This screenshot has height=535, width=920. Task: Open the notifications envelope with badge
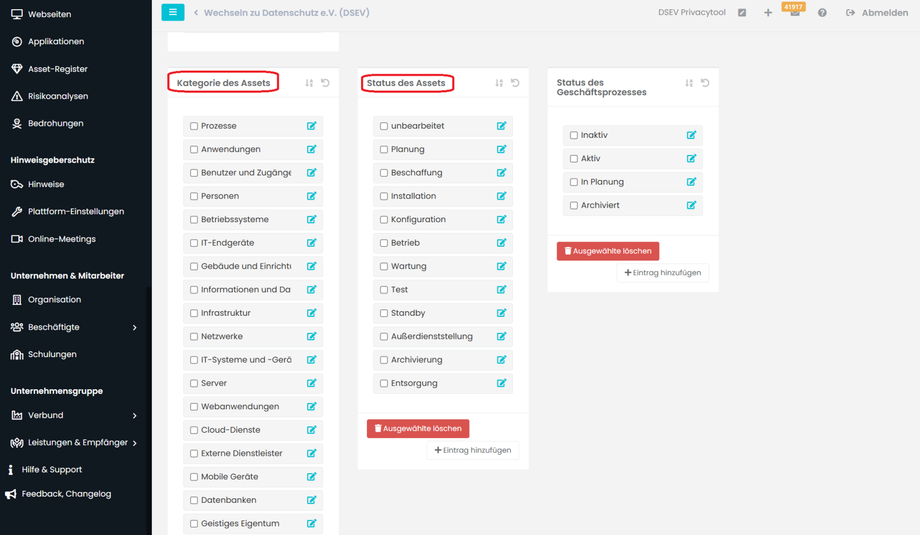[795, 13]
